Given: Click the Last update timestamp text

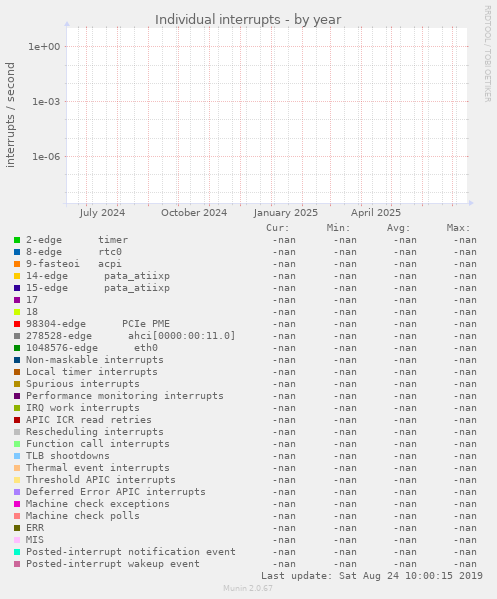Looking at the screenshot, I should (x=372, y=576).
